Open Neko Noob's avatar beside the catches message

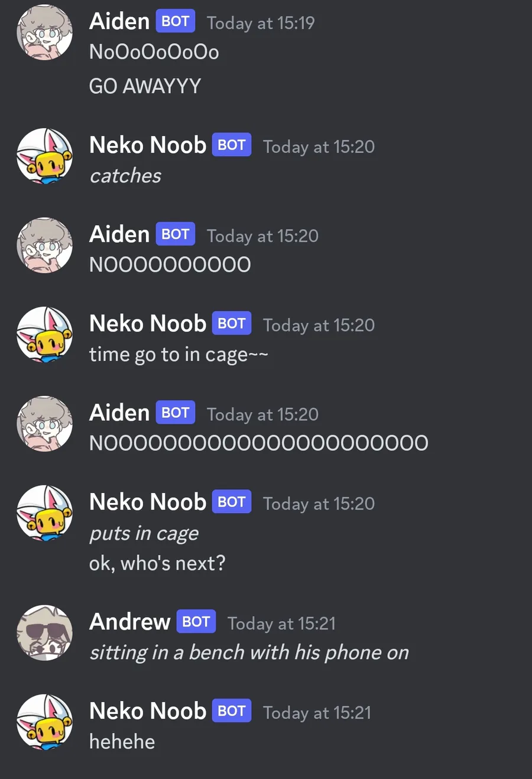tap(44, 156)
